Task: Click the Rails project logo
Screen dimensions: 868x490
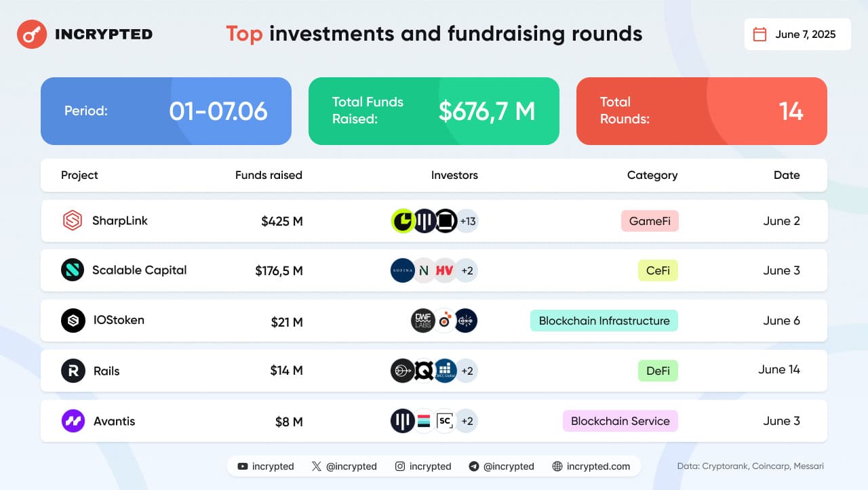Action: tap(73, 371)
